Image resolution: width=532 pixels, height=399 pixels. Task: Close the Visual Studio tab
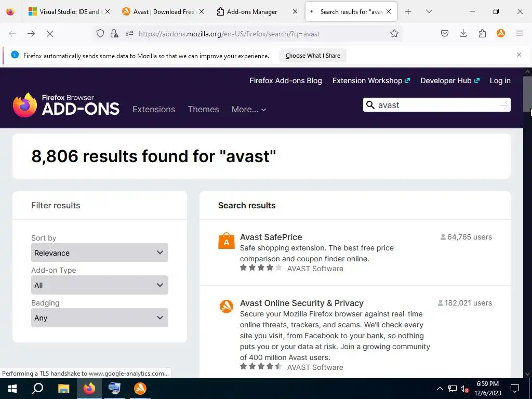108,11
